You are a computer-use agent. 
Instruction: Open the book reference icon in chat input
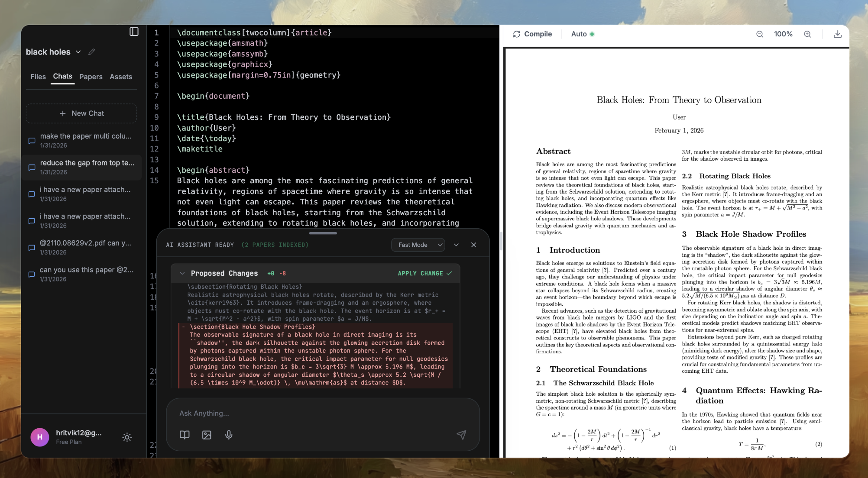click(x=185, y=435)
